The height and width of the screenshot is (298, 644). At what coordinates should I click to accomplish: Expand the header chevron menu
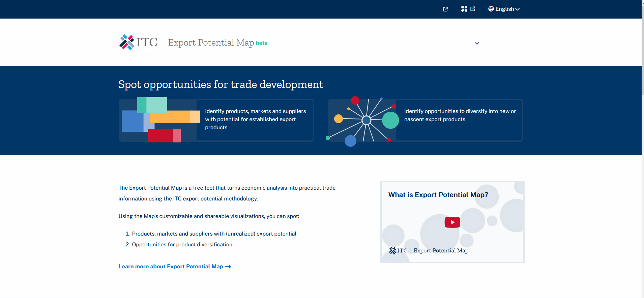tap(477, 43)
